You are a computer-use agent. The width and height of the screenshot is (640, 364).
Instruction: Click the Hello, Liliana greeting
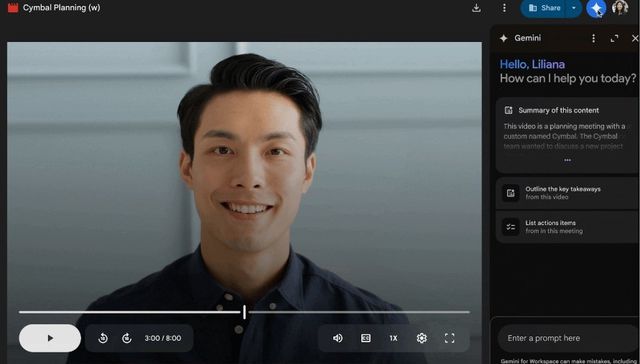pos(532,64)
